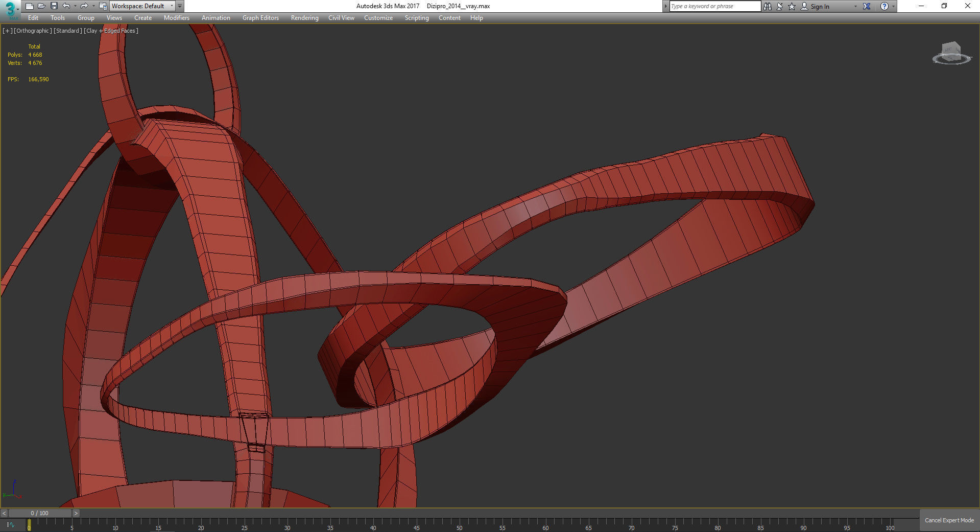Open the Clay + Edged Faces shading menu
Image resolution: width=980 pixels, height=532 pixels.
coord(111,31)
